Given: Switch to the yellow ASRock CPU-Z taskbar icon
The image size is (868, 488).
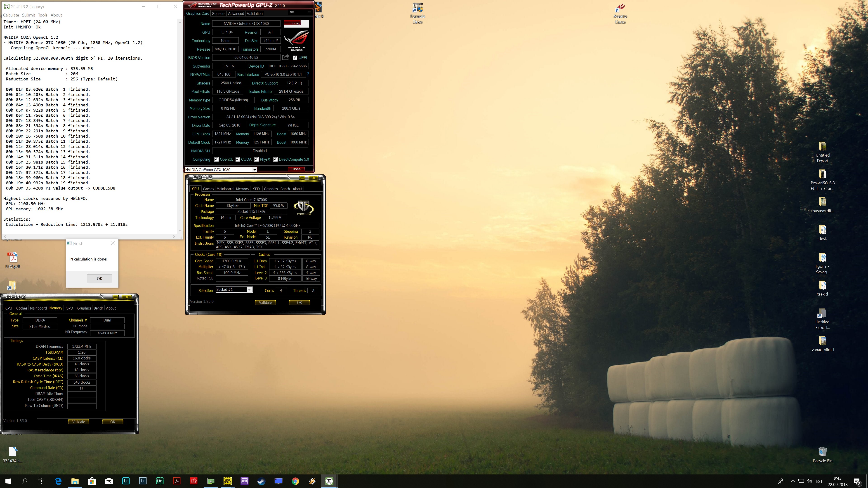Looking at the screenshot, I should pos(227,481).
